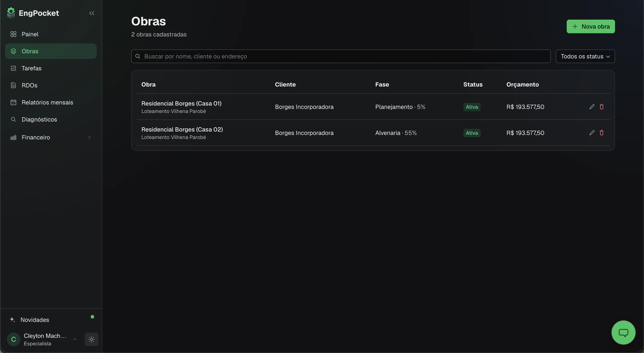Go to the Tarefas section
Viewport: 644px width, 353px height.
[51, 68]
